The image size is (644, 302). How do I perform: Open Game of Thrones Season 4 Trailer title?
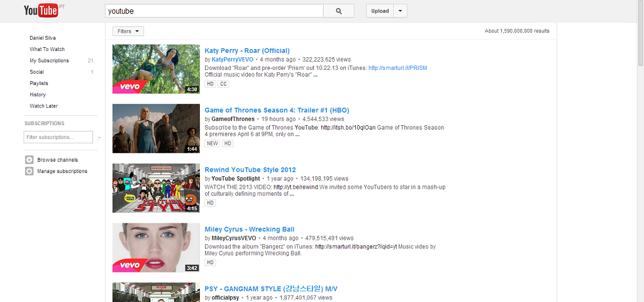click(277, 110)
